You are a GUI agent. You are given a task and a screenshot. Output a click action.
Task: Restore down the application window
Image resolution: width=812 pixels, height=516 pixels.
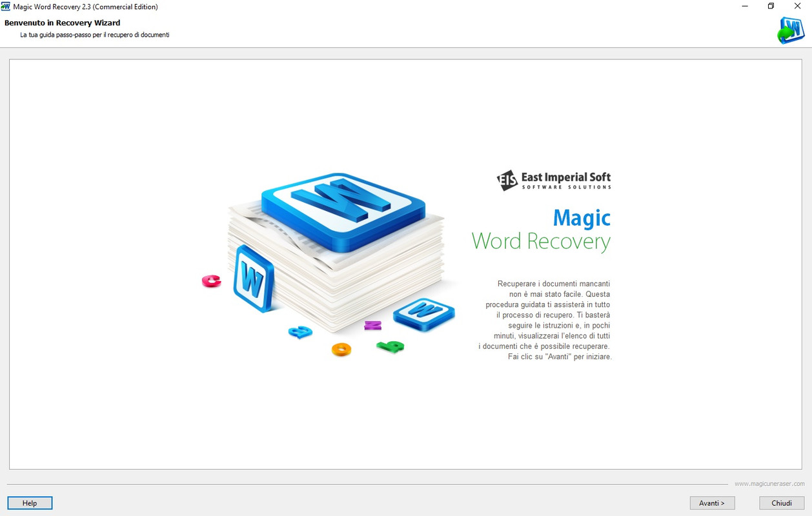tap(771, 6)
